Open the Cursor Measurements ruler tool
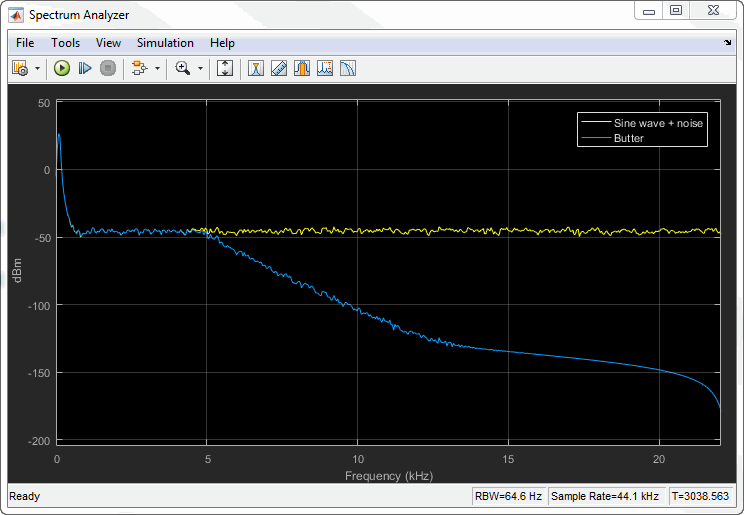 click(279, 68)
